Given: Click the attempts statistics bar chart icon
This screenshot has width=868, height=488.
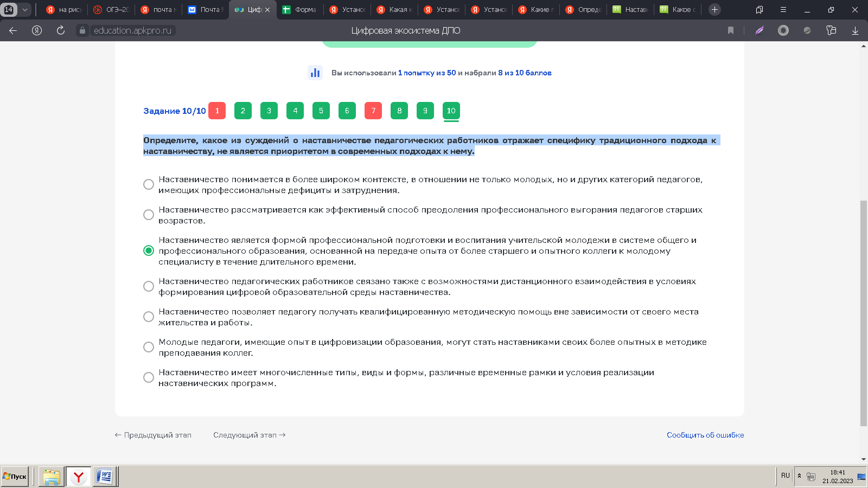Looking at the screenshot, I should coord(315,73).
